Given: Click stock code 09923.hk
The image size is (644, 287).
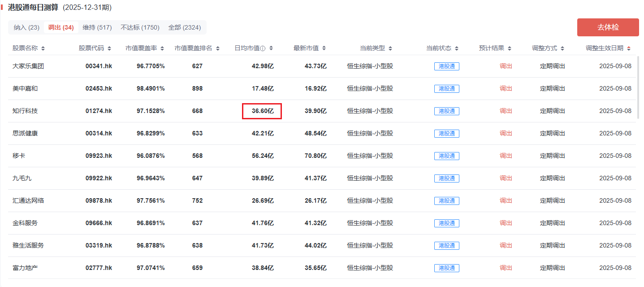Looking at the screenshot, I should 99,156.
